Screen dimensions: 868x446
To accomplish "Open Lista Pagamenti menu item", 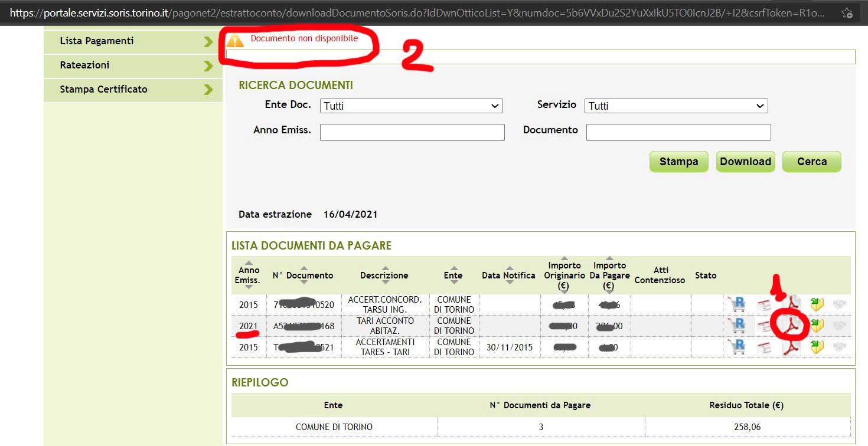I will pyautogui.click(x=133, y=41).
